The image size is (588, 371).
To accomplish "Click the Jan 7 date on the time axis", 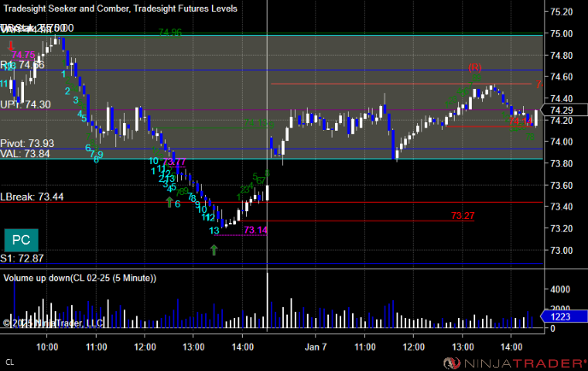I will (315, 347).
